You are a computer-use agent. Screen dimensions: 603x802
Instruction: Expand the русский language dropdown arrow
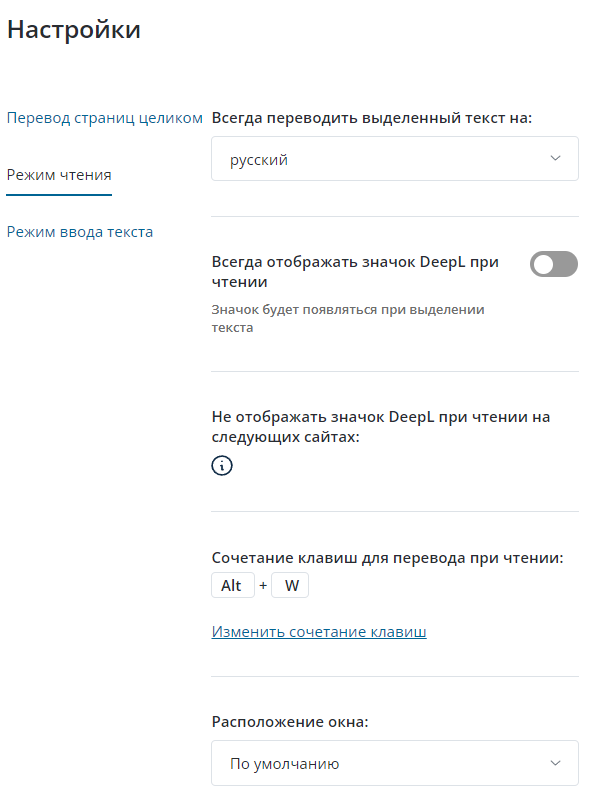pyautogui.click(x=556, y=159)
